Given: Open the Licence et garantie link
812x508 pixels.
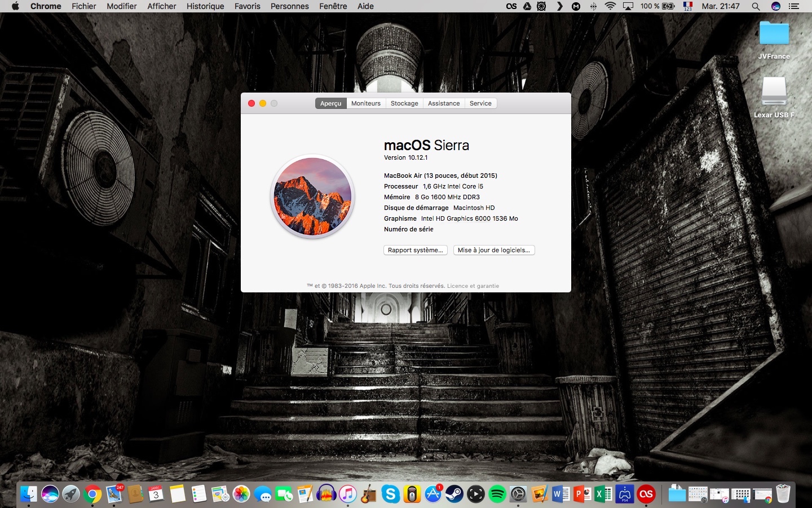Looking at the screenshot, I should (x=473, y=286).
